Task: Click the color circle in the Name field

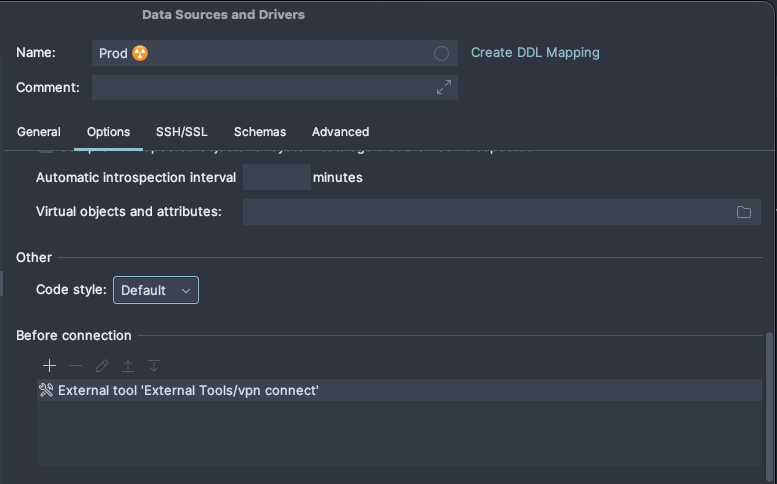Action: [441, 54]
